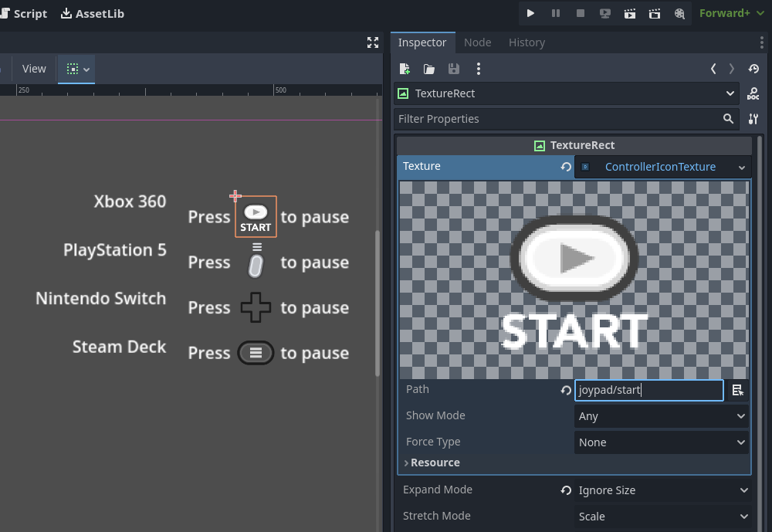Click the START texture preview thumbnail

[x=574, y=280]
